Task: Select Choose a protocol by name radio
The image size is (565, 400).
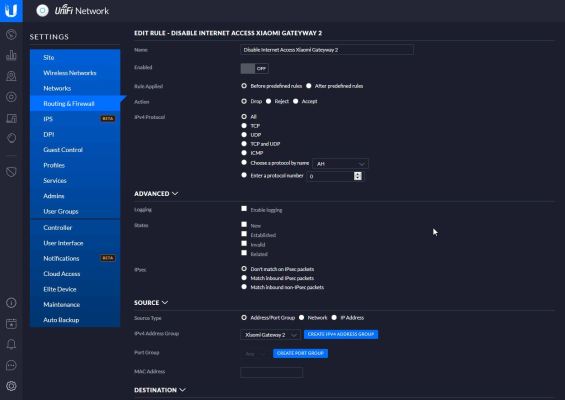Action: click(x=244, y=163)
